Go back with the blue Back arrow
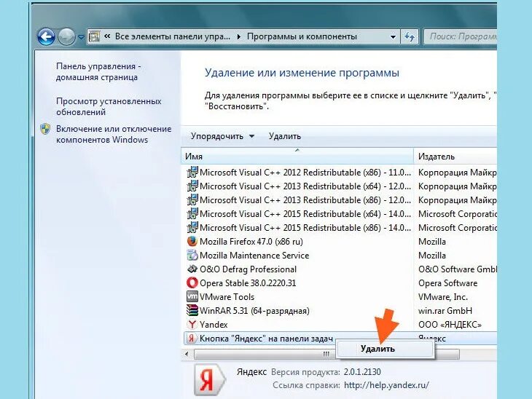The width and height of the screenshot is (532, 399). click(x=46, y=36)
